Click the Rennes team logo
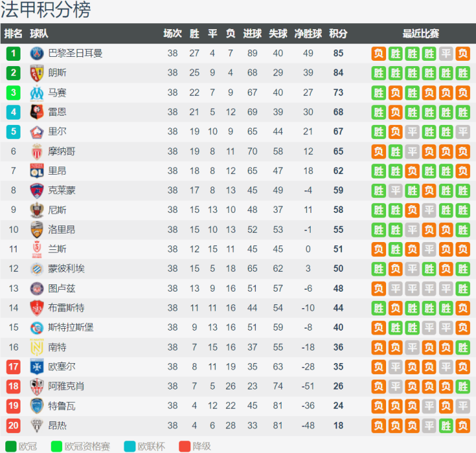 click(36, 112)
